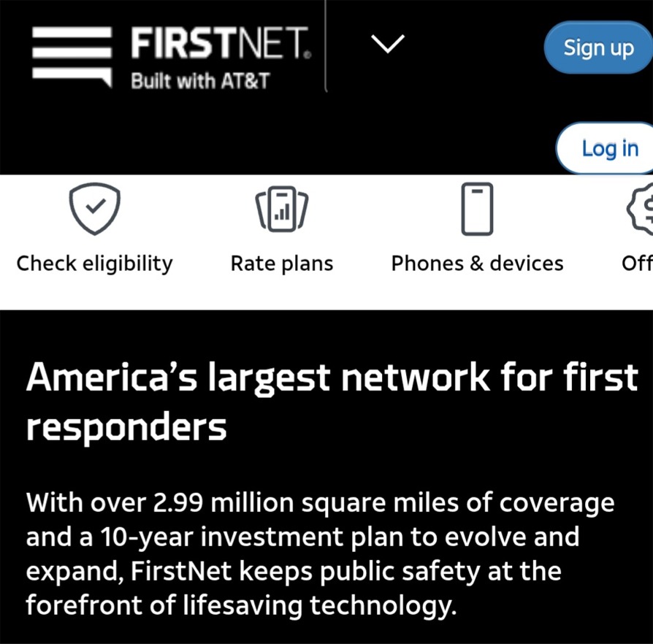Click the "America's largest network" headline
The image size is (653, 644).
[258, 377]
